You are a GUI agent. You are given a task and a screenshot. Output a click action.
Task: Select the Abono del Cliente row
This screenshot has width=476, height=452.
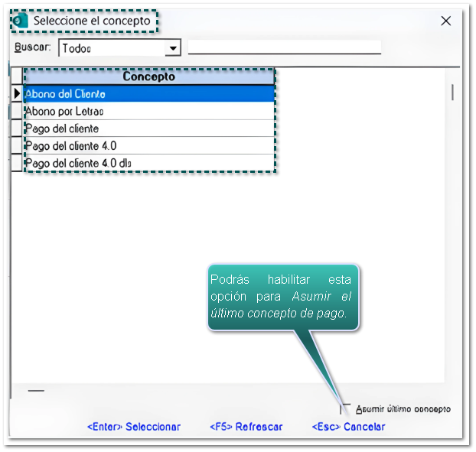click(x=148, y=94)
